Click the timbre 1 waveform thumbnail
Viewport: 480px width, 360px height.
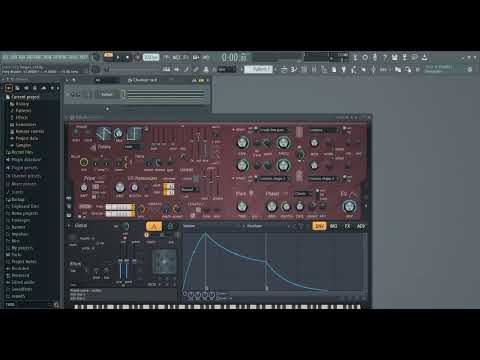coord(104,134)
